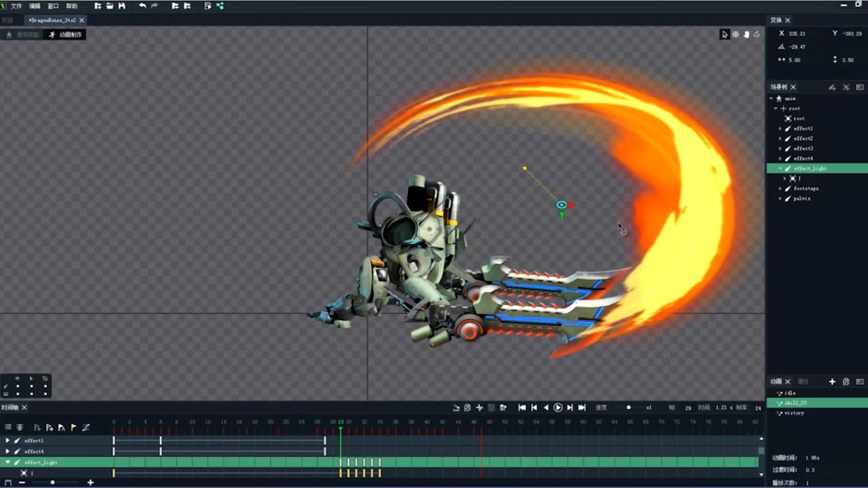Expand the effect3 bone in scene tree
The image size is (868, 488).
pyautogui.click(x=780, y=148)
